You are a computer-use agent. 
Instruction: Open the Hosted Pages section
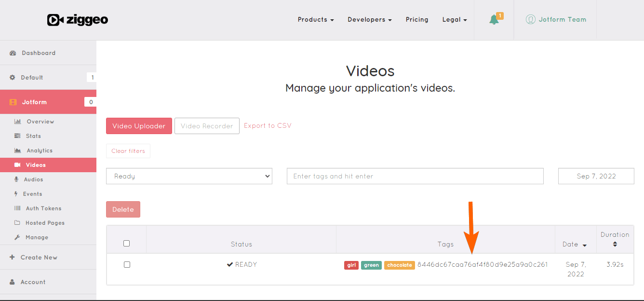(45, 223)
